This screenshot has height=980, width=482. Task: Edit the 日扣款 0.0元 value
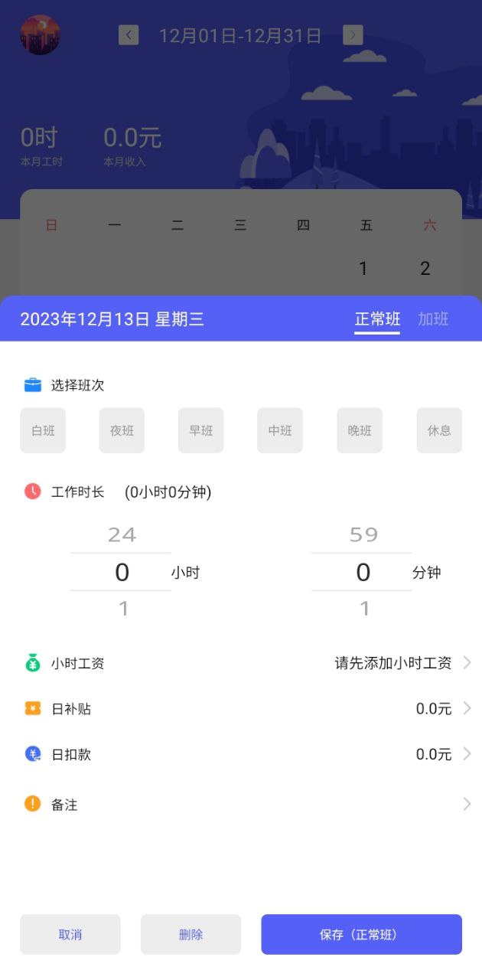(x=434, y=755)
